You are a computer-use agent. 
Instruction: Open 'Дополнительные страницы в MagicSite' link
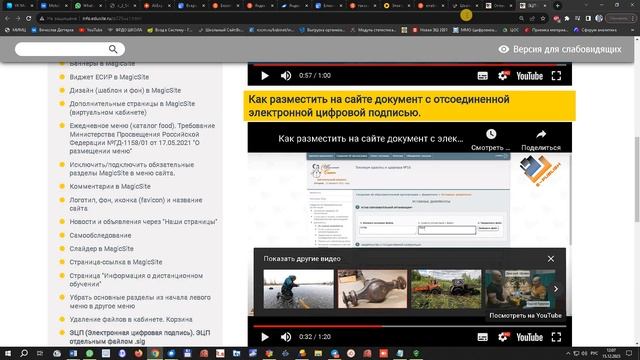point(132,108)
